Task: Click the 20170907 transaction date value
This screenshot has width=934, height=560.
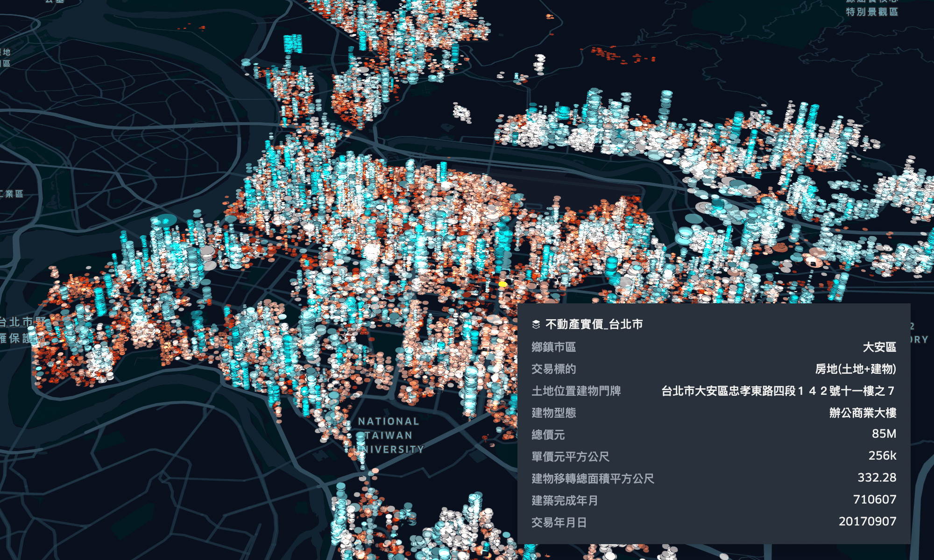Action: pyautogui.click(x=868, y=521)
